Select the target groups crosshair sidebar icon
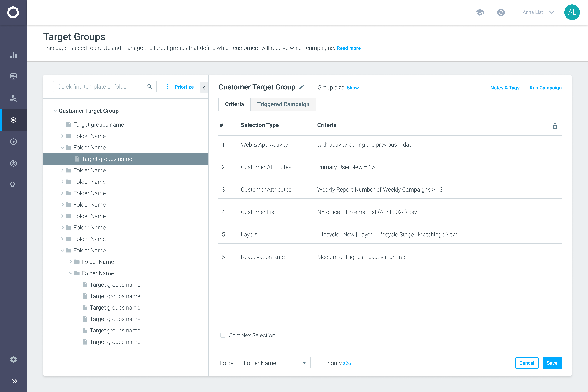The image size is (588, 392). (13, 120)
